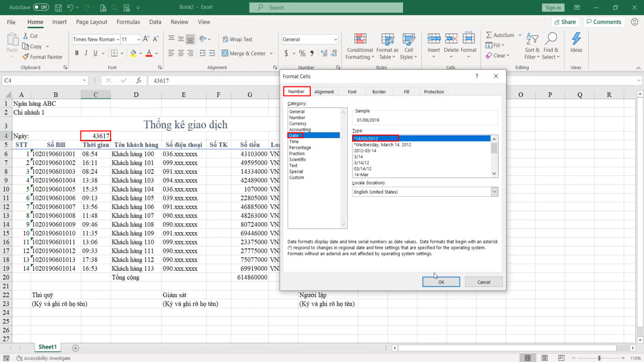Click the Insert Function fx icon
The image size is (644, 362).
pyautogui.click(x=138, y=80)
